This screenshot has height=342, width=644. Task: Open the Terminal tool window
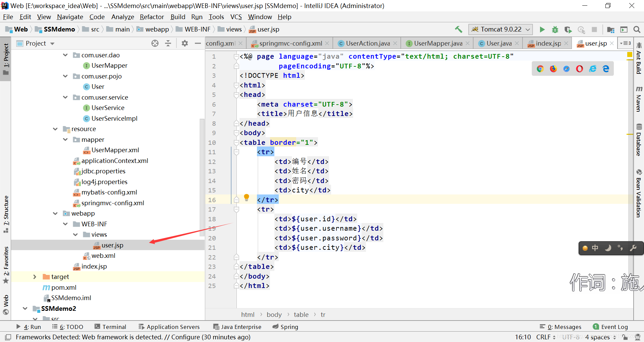click(x=110, y=327)
